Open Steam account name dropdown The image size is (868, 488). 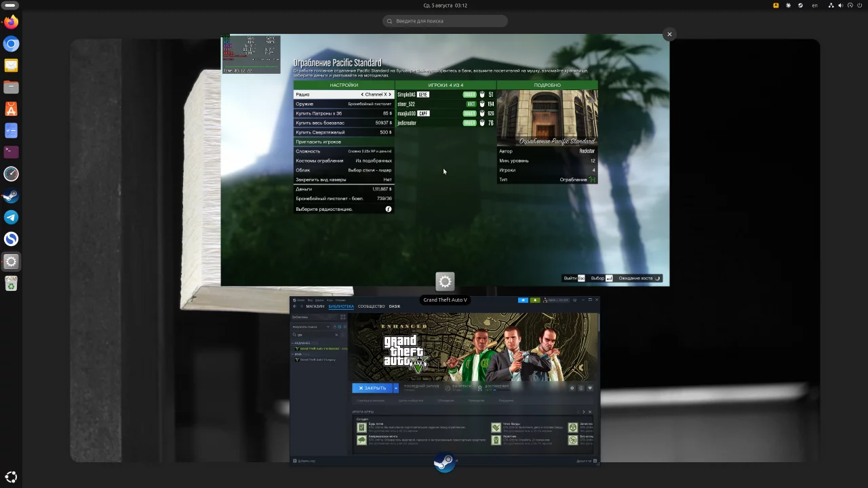pyautogui.click(x=557, y=300)
